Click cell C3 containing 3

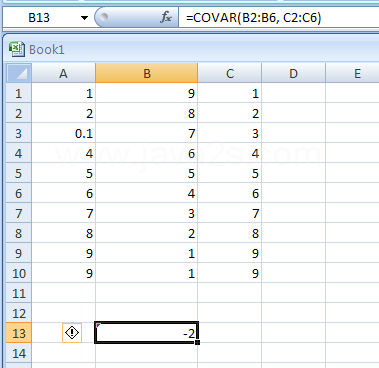(x=230, y=133)
